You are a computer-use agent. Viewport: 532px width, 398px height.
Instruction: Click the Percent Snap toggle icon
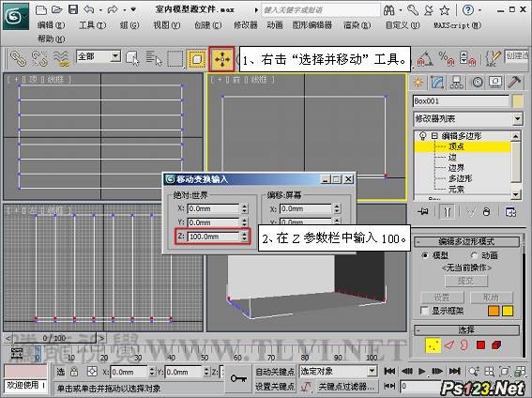click(447, 58)
